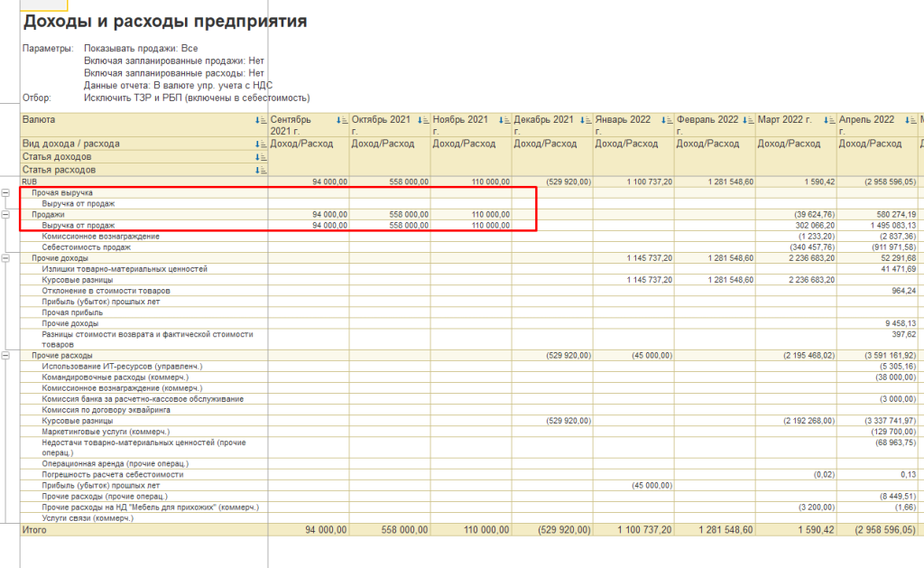924x568 pixels.
Task: Select Комиссия по договору эквайринга row
Action: tap(106, 410)
